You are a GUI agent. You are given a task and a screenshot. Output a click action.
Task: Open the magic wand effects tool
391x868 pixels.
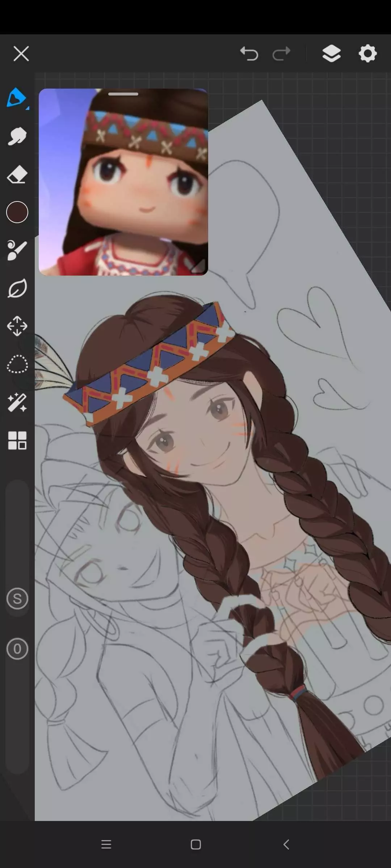tap(17, 403)
